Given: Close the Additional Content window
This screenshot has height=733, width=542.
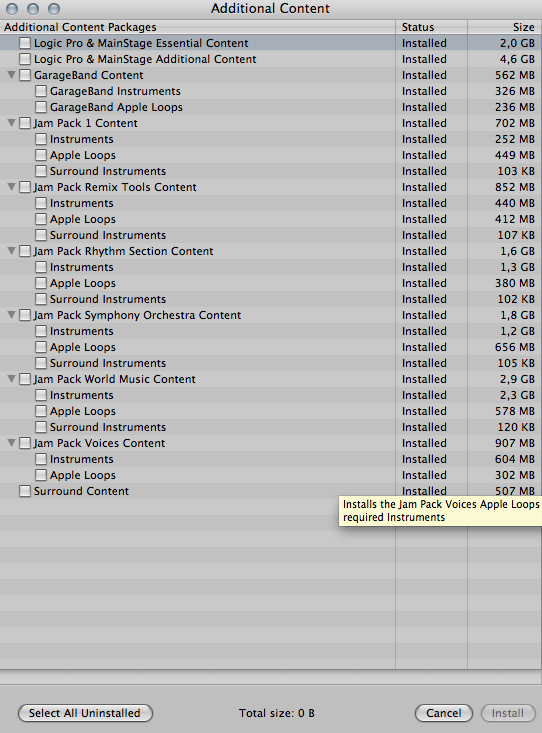Looking at the screenshot, I should pyautogui.click(x=12, y=8).
